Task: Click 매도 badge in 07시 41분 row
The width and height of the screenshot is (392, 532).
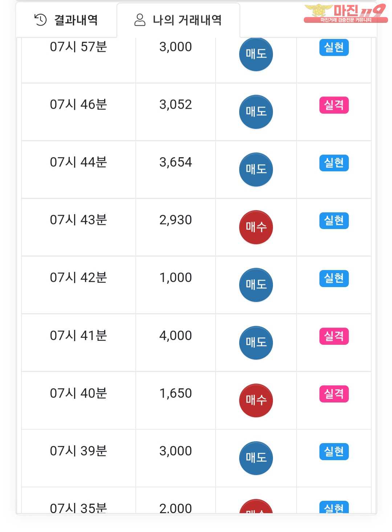Action: pos(256,343)
